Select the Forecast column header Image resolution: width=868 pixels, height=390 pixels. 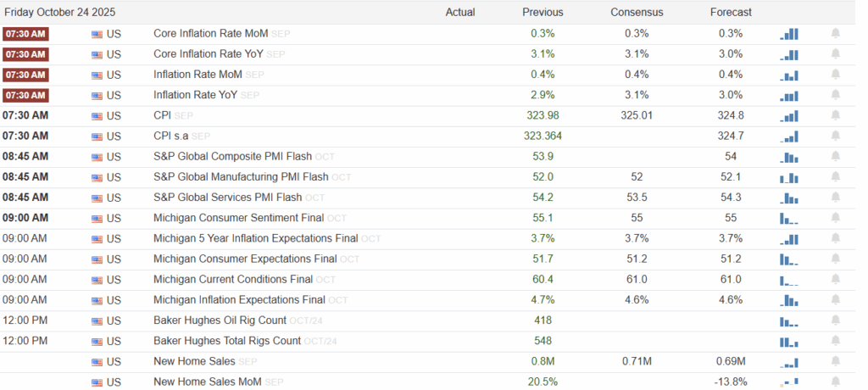pyautogui.click(x=731, y=13)
